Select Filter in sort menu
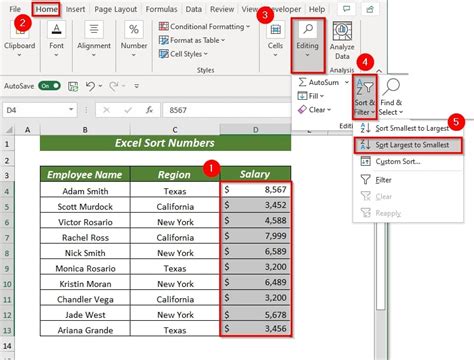The width and height of the screenshot is (474, 360). coord(408,180)
